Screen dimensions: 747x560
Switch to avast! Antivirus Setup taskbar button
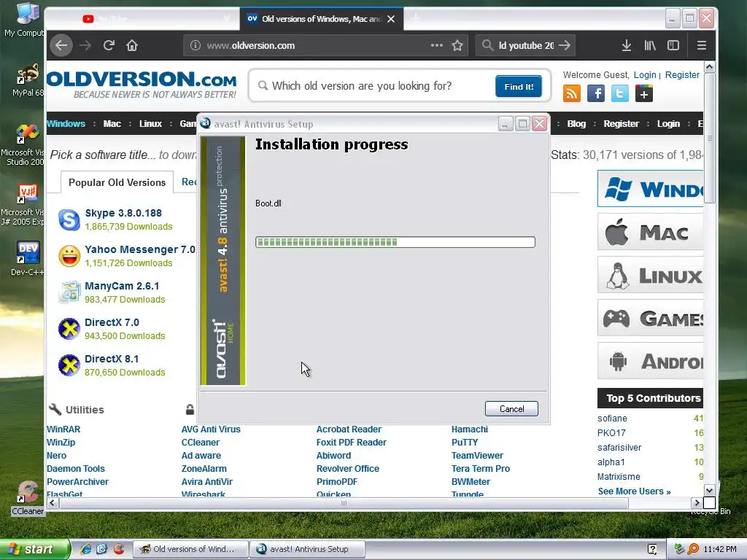[x=308, y=549]
